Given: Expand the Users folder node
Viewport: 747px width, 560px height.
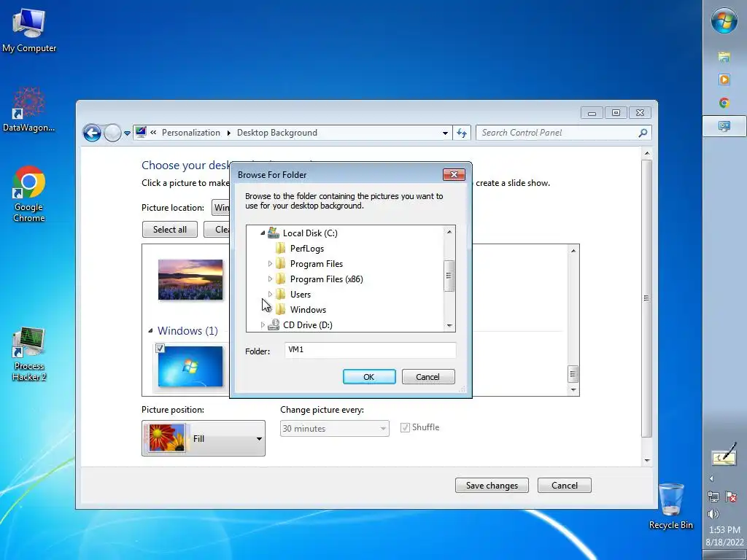Looking at the screenshot, I should click(x=270, y=295).
